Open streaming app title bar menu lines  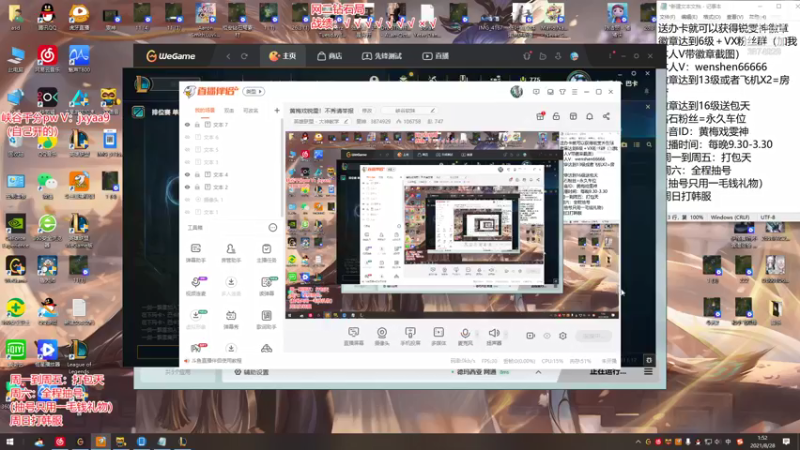coord(574,92)
